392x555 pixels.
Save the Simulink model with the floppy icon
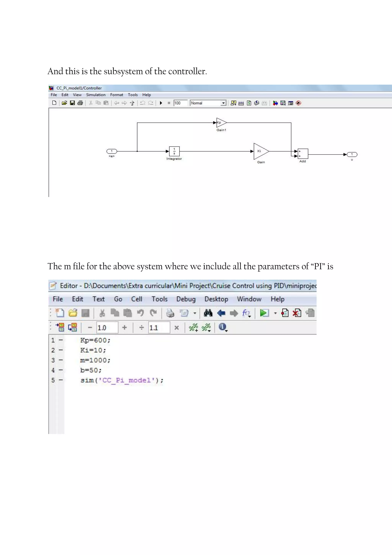tap(72, 103)
